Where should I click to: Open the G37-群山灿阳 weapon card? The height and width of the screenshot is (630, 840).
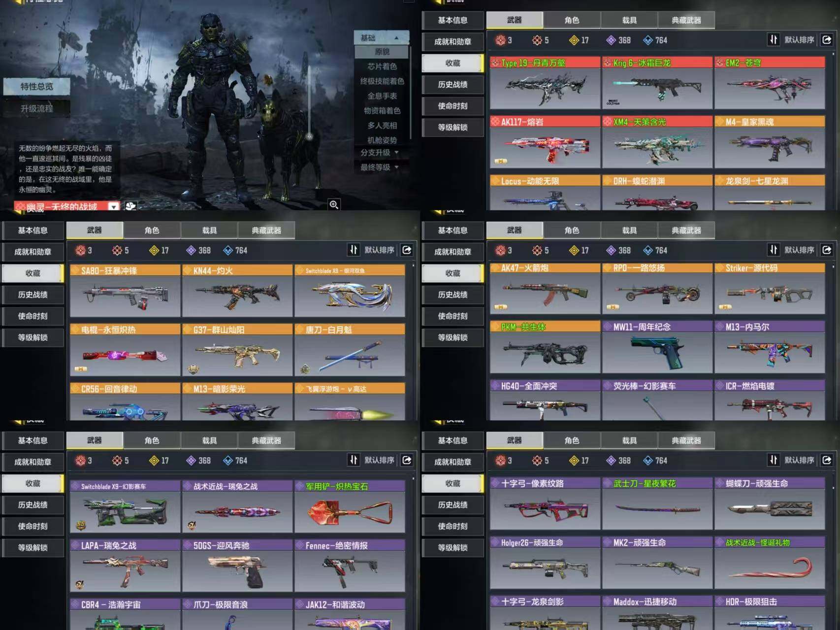click(237, 350)
